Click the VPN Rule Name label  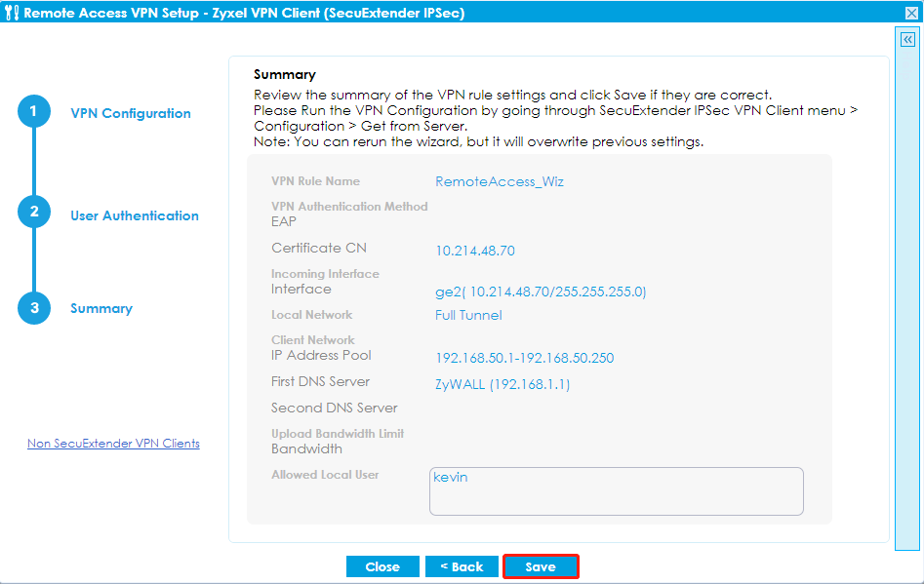click(x=315, y=181)
